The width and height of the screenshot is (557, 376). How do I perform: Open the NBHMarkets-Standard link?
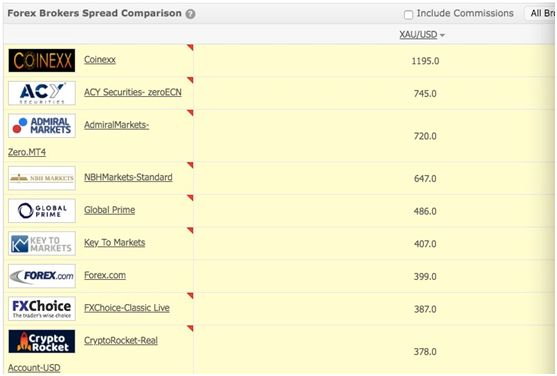[x=128, y=177]
